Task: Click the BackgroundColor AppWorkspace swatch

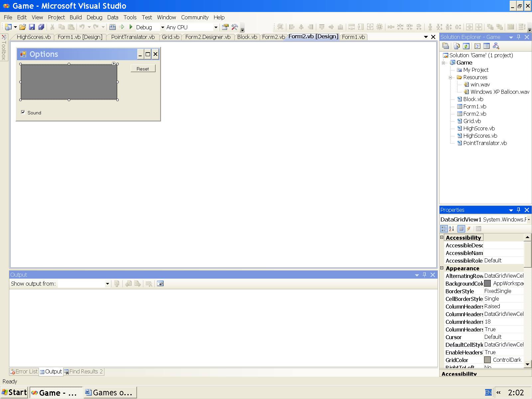Action: (487, 283)
